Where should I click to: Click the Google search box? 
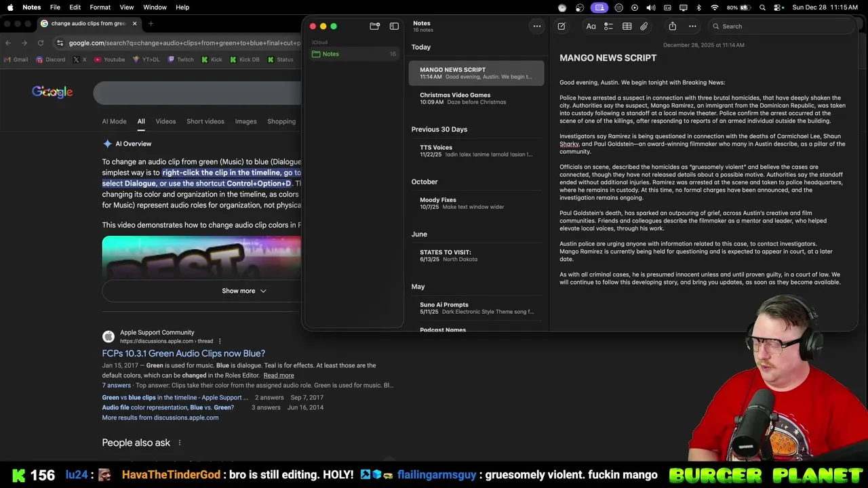pos(197,93)
